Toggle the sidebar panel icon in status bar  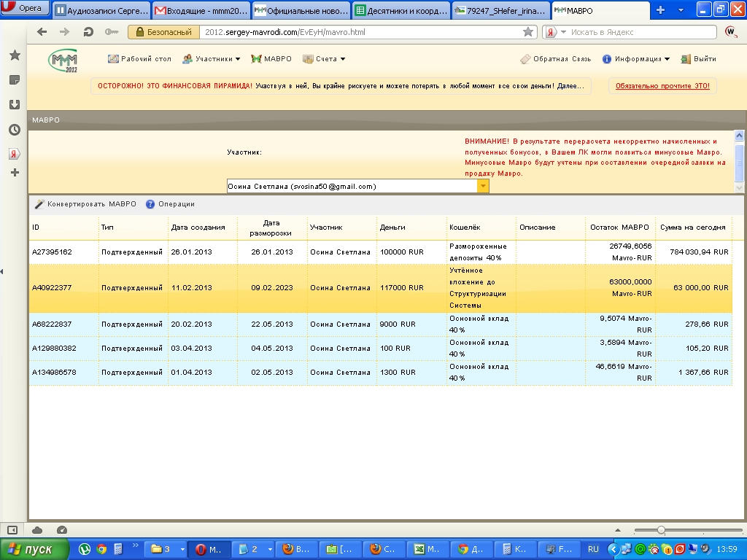12,530
